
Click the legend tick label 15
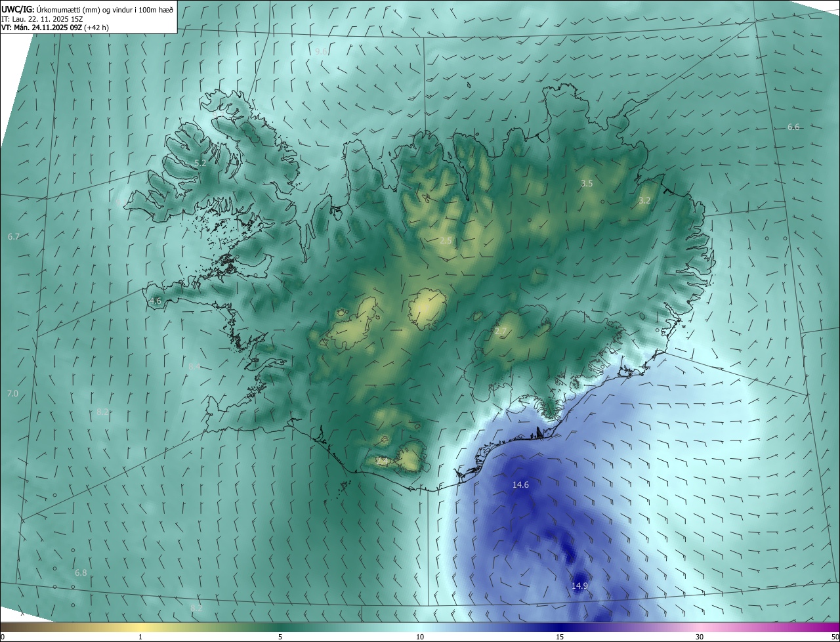(560, 637)
